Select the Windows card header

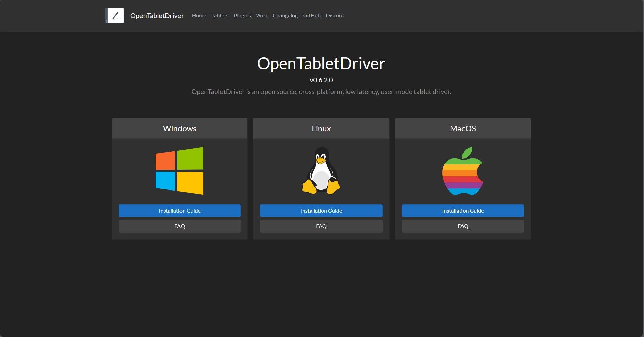pos(179,128)
